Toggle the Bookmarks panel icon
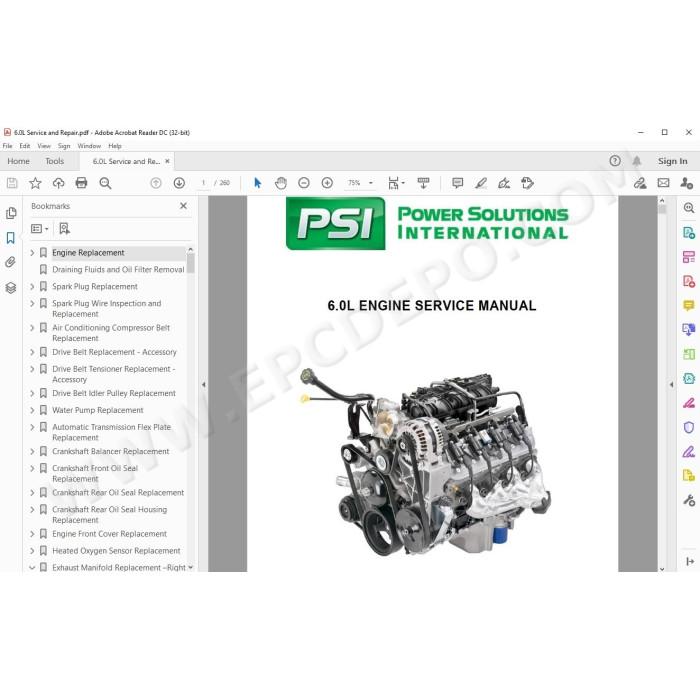The width and height of the screenshot is (700, 700). tap(11, 238)
